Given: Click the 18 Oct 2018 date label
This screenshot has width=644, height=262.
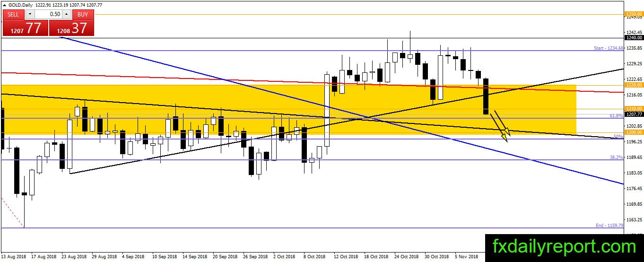Looking at the screenshot, I should [x=376, y=256].
